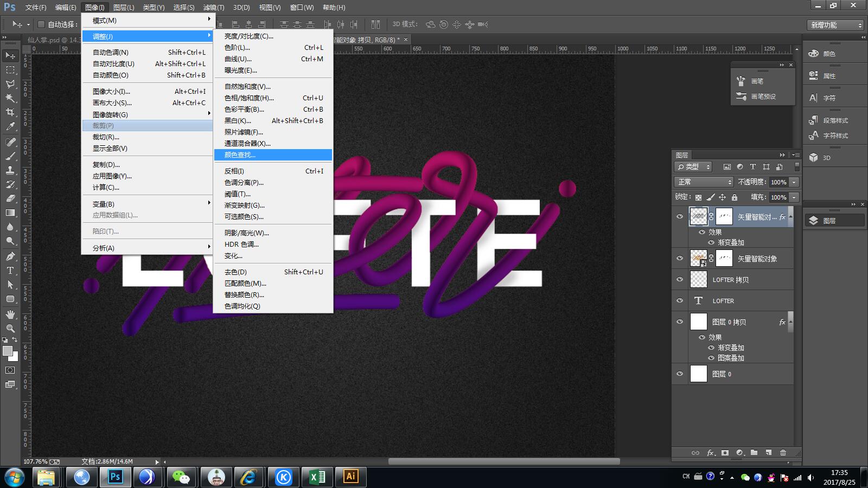
Task: Lock transparent pixels in Layers panel
Action: point(698,197)
